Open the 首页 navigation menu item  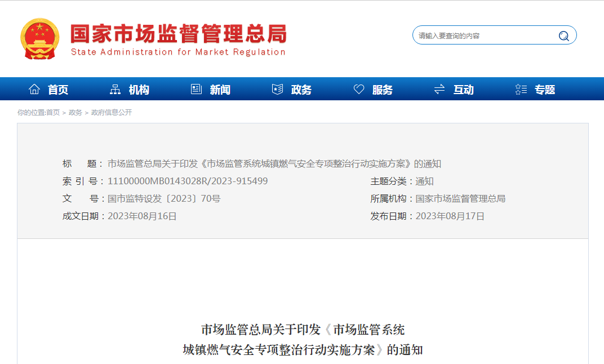point(58,90)
